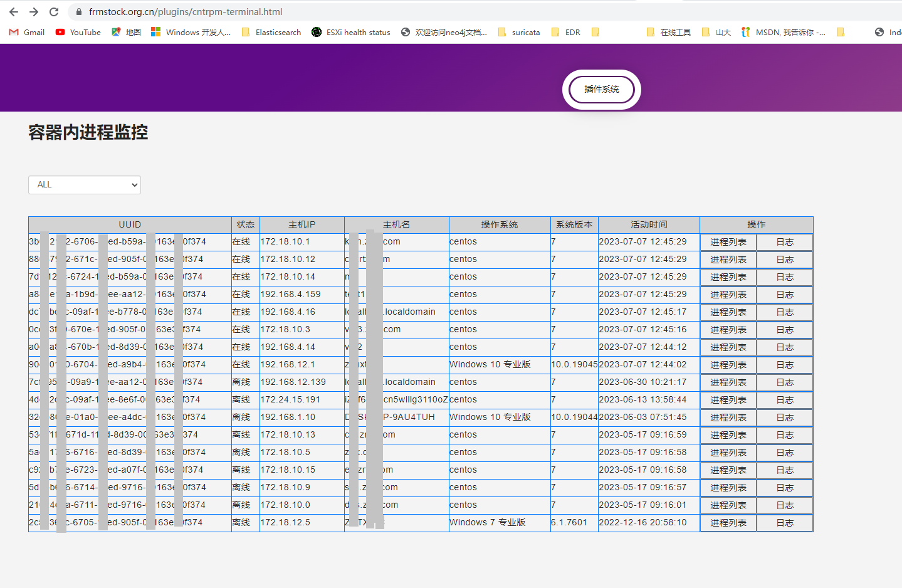Select the 容器内进程监控 page heading
This screenshot has height=588, width=902.
click(x=88, y=132)
